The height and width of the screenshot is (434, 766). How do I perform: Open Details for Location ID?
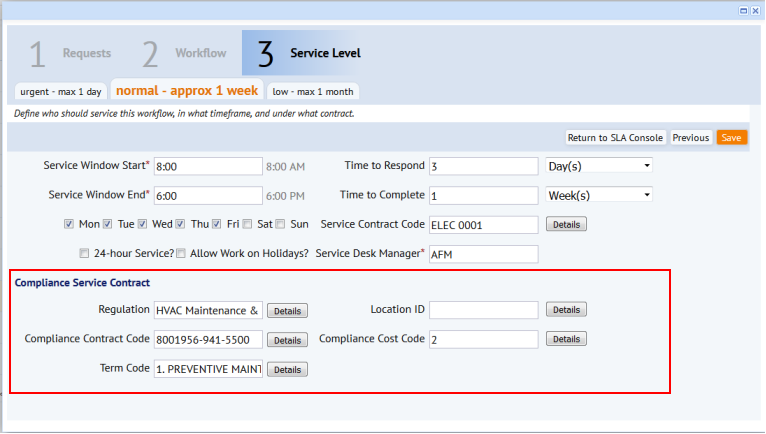(566, 310)
